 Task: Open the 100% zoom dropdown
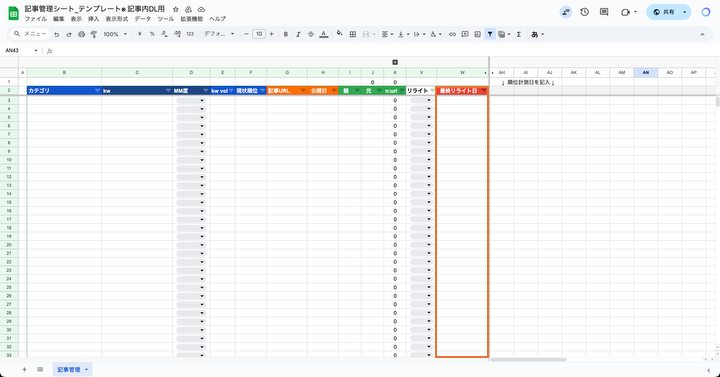click(x=115, y=34)
